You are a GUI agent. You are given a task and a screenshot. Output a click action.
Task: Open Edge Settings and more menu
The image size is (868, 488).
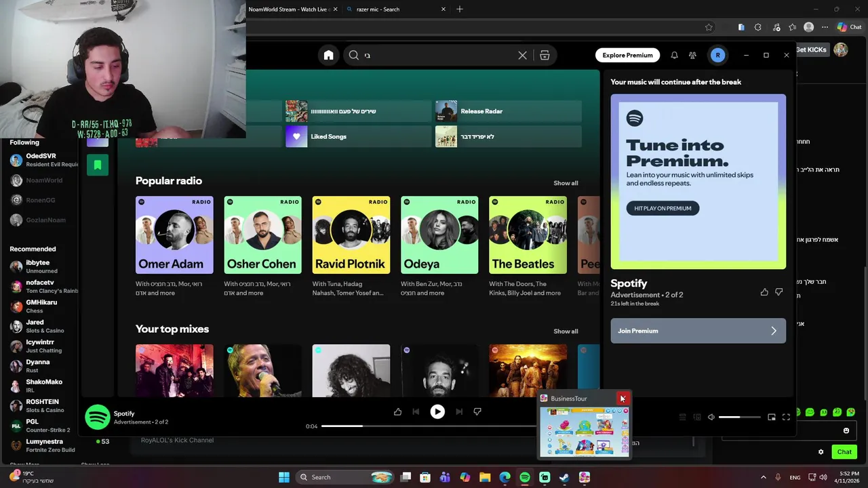(825, 27)
